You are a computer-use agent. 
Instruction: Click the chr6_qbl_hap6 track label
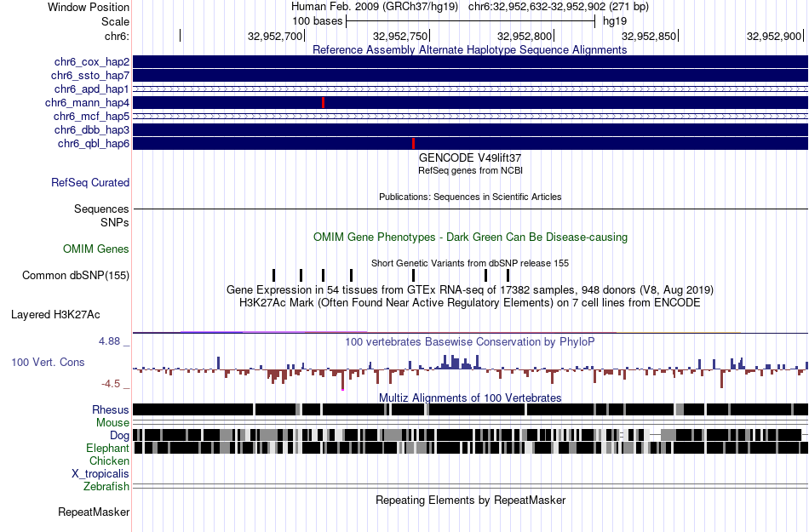coord(94,143)
